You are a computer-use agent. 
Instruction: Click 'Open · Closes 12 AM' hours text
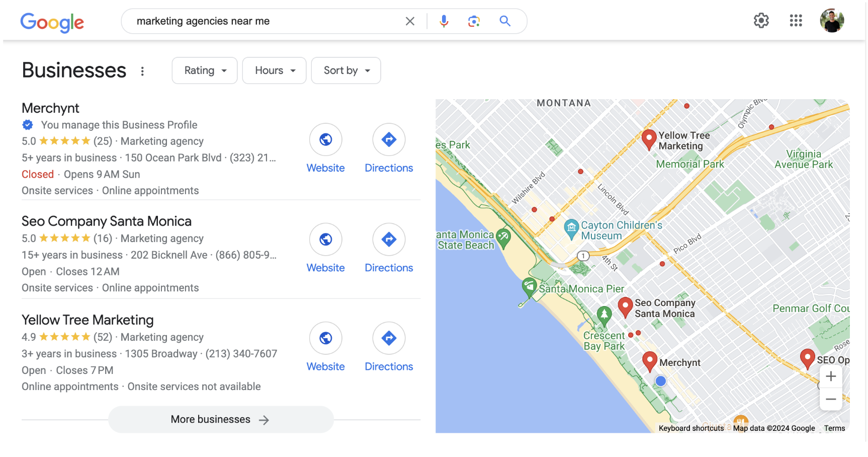(x=70, y=272)
